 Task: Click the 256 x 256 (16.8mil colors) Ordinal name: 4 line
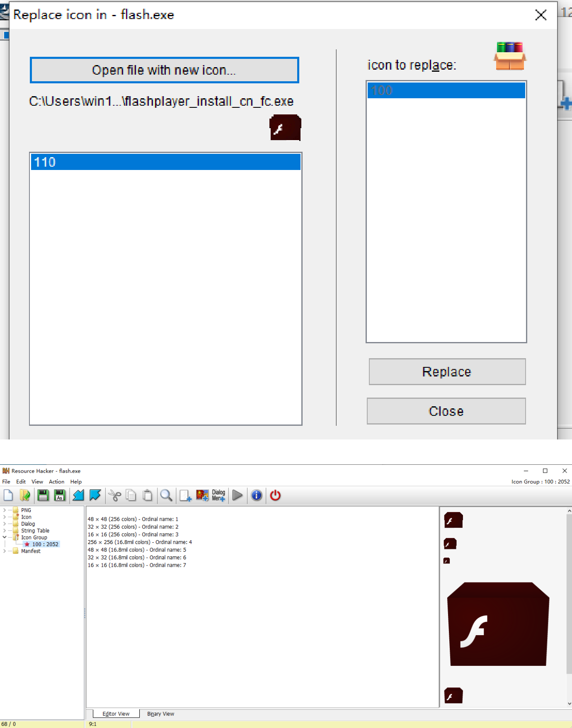(140, 542)
